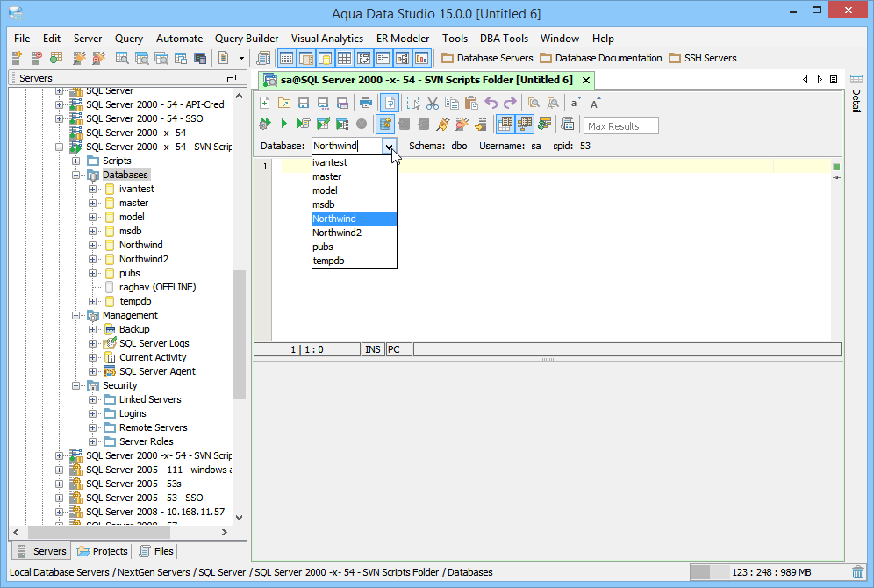Click the Connect server plug icon
Image resolution: width=874 pixels, height=588 pixels.
(x=80, y=58)
